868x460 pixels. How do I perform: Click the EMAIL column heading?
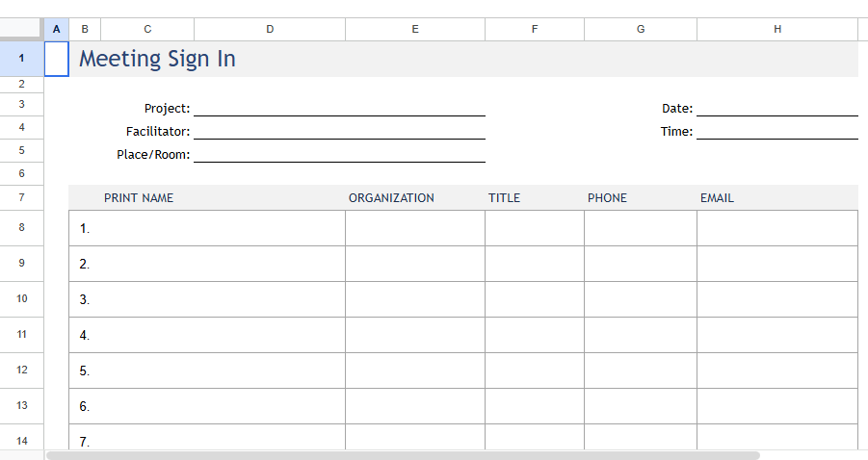pos(717,198)
